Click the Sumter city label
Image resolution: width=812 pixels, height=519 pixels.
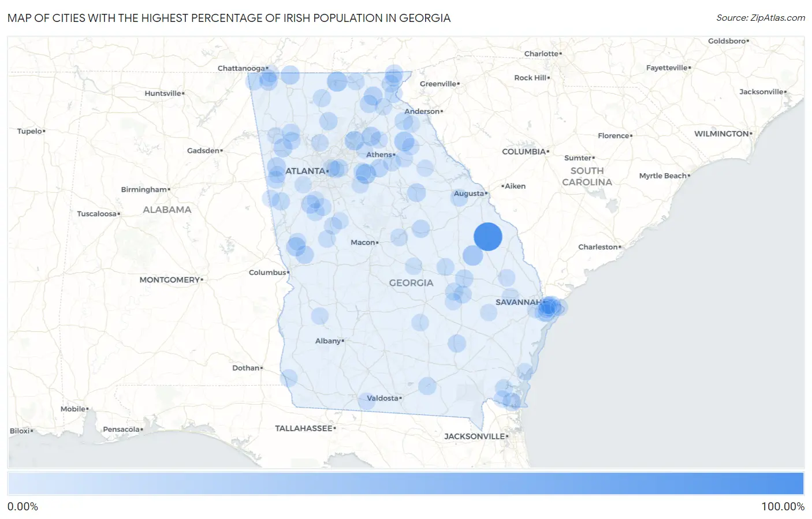click(578, 158)
